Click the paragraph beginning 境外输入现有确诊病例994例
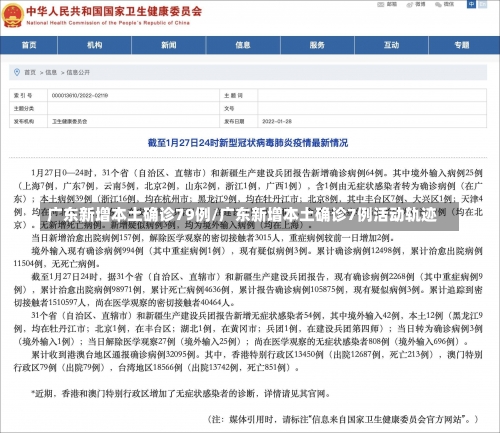The image size is (500, 433). 248,257
